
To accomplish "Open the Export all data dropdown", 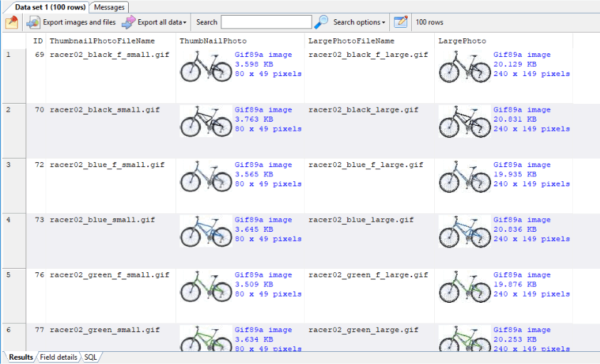I will [154, 22].
